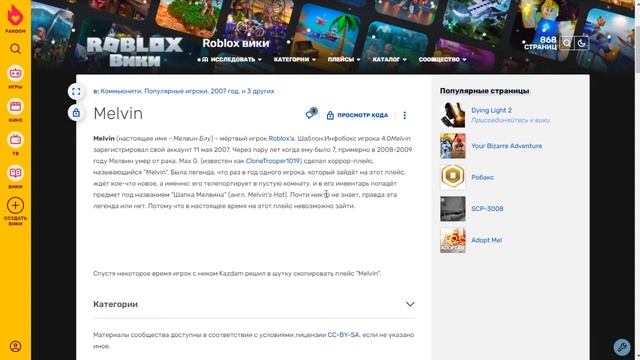This screenshot has width=640, height=360.
Task: Open the КАТАЛОГ dropdown menu
Action: 389,60
